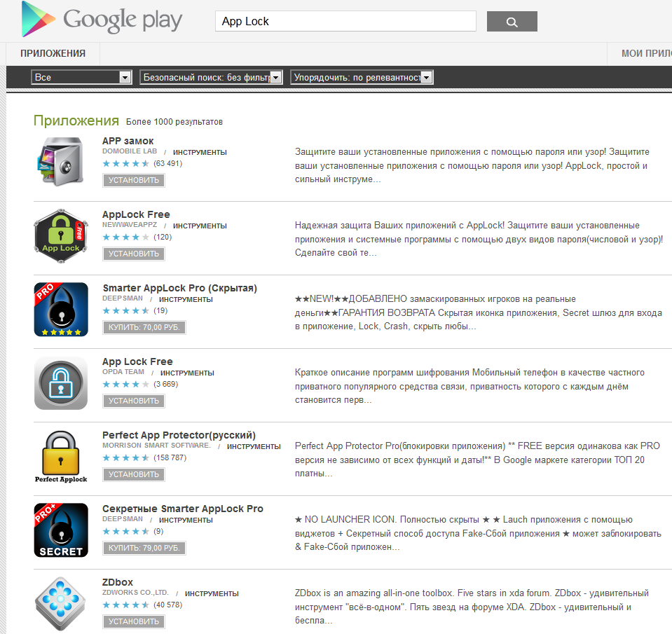This screenshot has width=672, height=634.
Task: Install the APP замок app
Action: [134, 180]
